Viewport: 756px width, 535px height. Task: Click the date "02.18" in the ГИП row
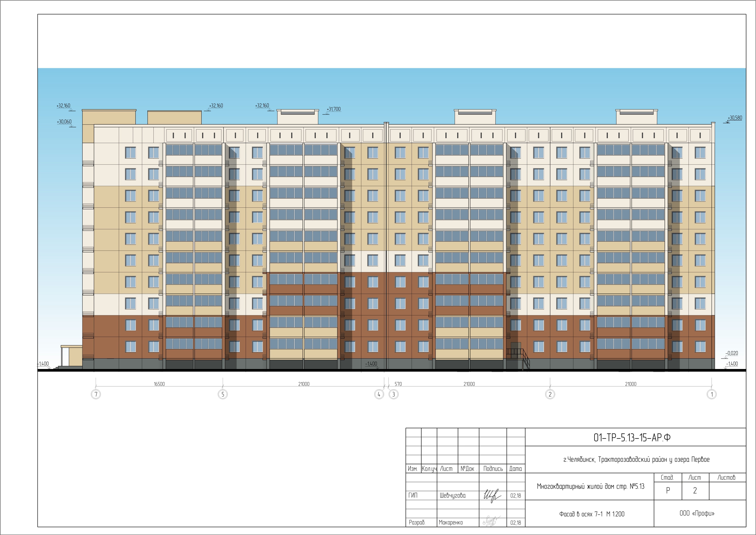[x=516, y=495]
